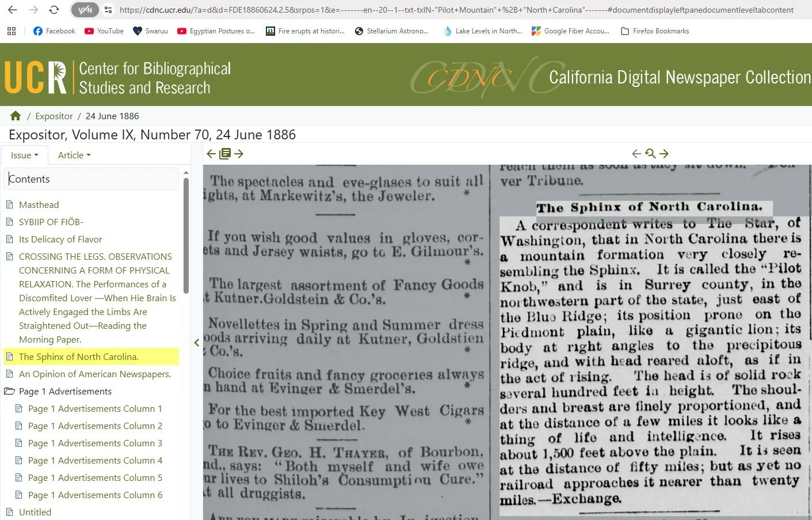
Task: Click California Digital Newspaper Collection title
Action: [680, 77]
